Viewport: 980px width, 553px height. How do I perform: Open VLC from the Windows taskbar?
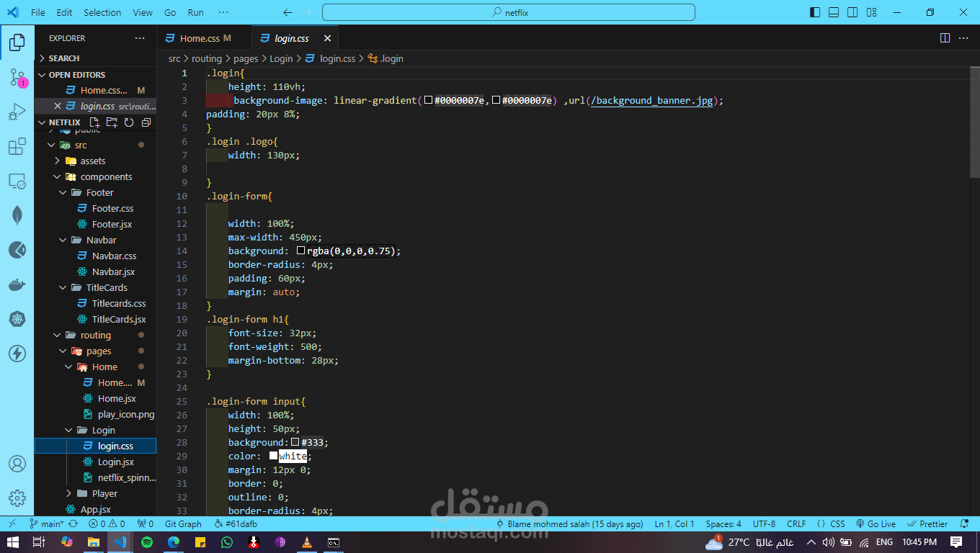(306, 542)
